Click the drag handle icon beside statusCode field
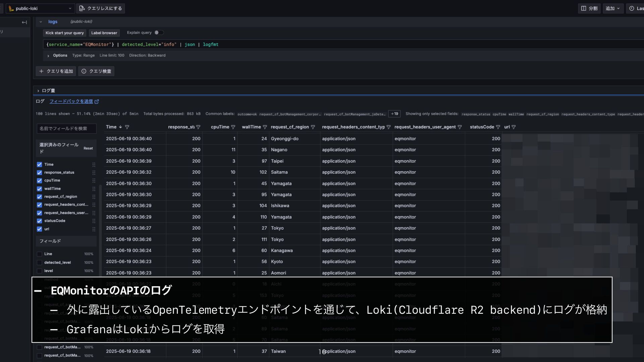 94,221
